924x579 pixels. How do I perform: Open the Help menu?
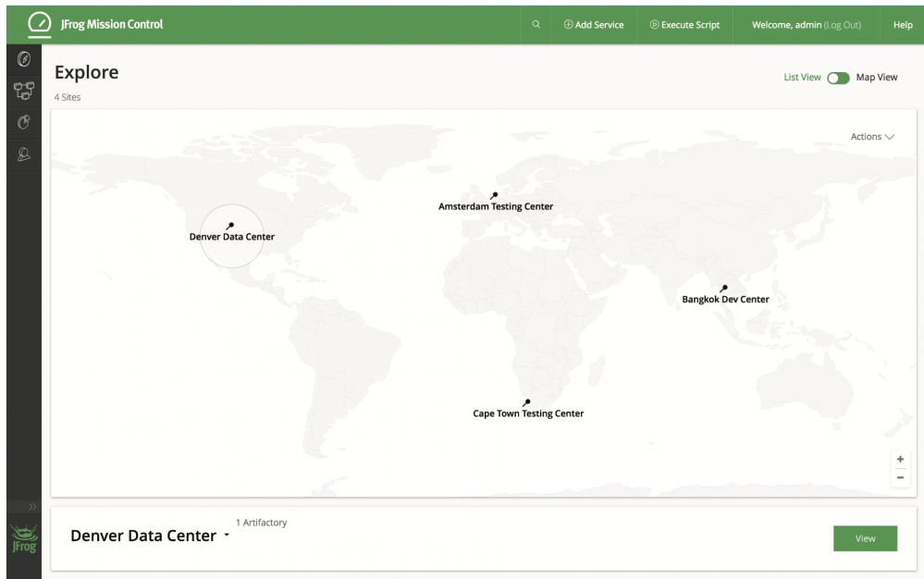pos(902,25)
